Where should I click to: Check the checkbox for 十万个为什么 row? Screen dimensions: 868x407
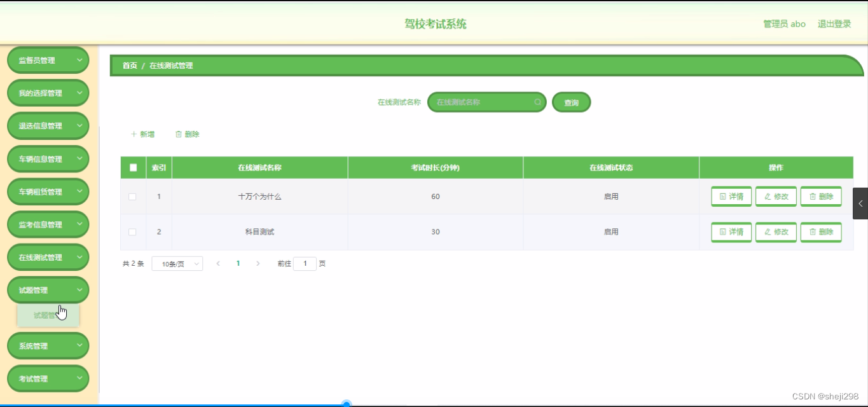(x=132, y=197)
